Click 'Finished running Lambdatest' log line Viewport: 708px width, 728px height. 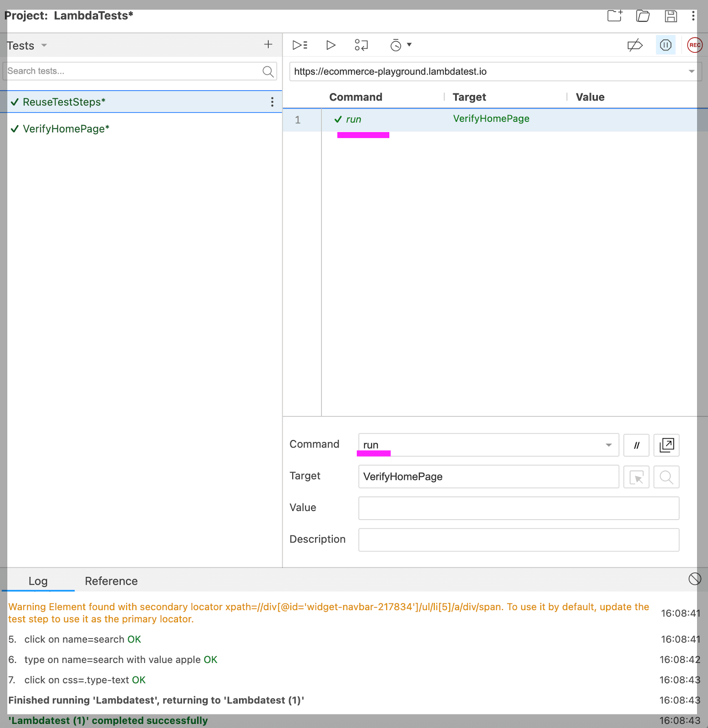[x=156, y=700]
